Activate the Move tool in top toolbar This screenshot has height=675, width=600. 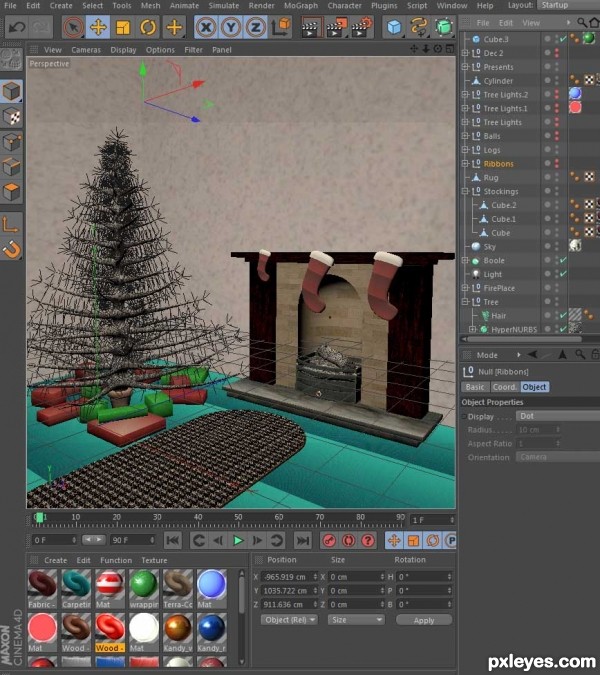[98, 28]
